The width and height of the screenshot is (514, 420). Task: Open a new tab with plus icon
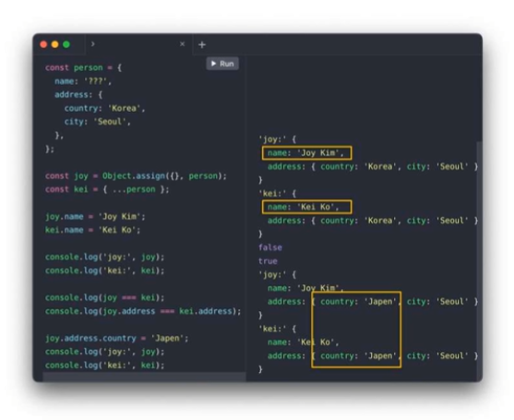(202, 44)
